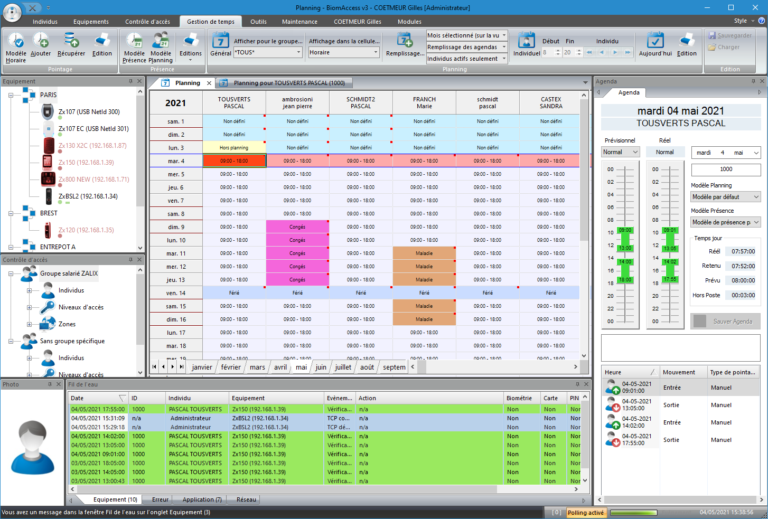Click Sauver Agenda button
This screenshot has width=768, height=519.
point(725,321)
